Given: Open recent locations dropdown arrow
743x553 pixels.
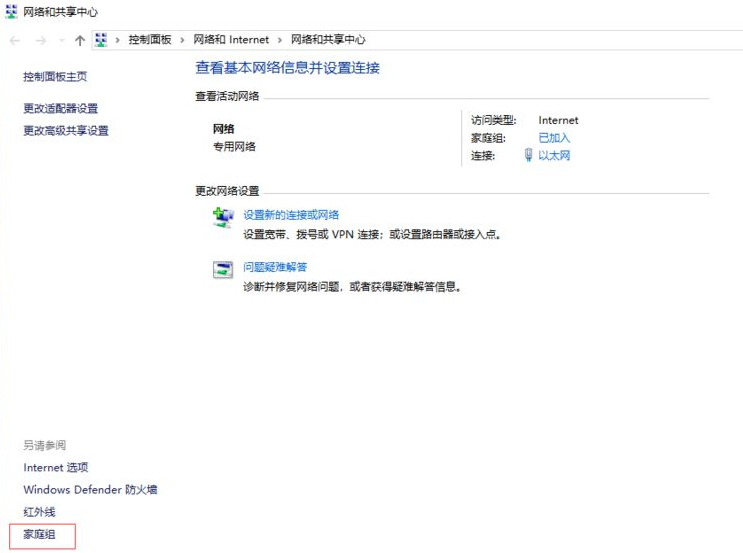Looking at the screenshot, I should (x=61, y=40).
